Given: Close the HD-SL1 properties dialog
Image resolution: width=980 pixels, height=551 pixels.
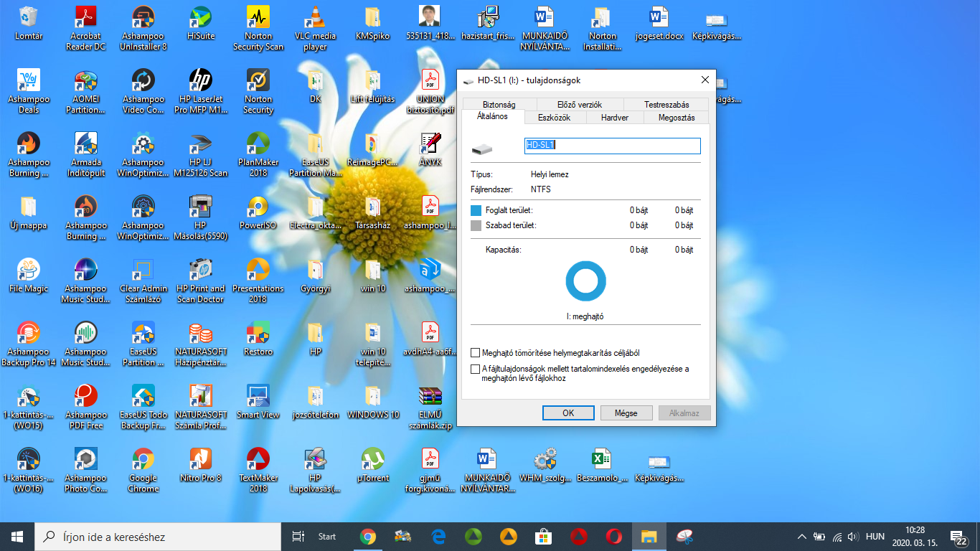Looking at the screenshot, I should click(705, 80).
